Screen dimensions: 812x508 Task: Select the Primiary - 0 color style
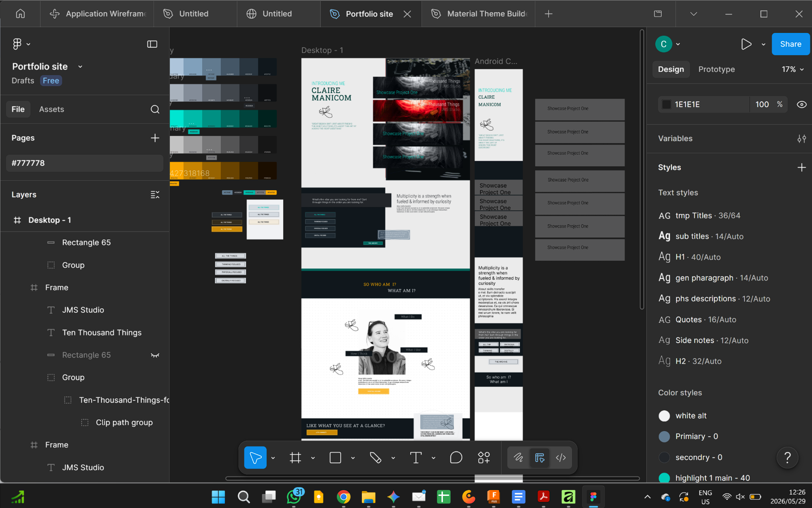[688, 436]
